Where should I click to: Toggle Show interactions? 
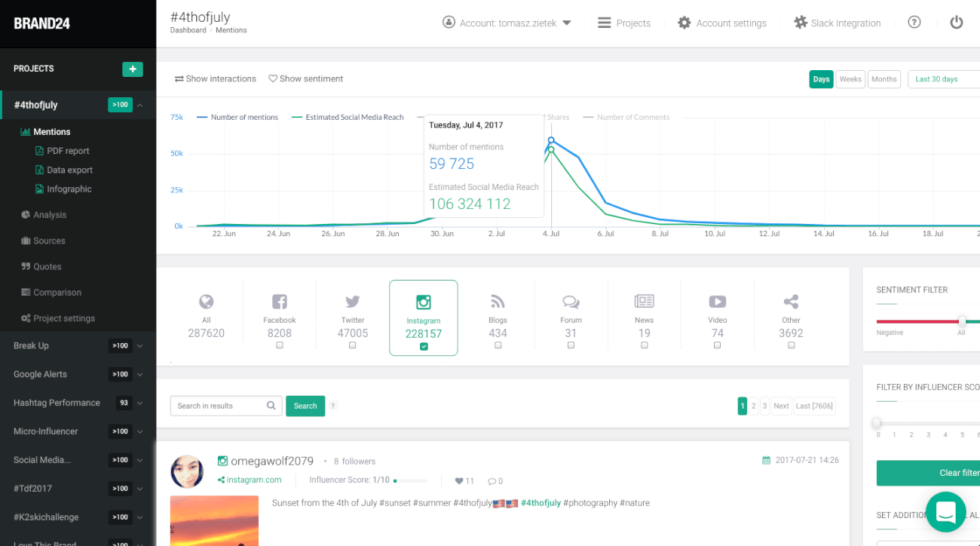point(216,78)
